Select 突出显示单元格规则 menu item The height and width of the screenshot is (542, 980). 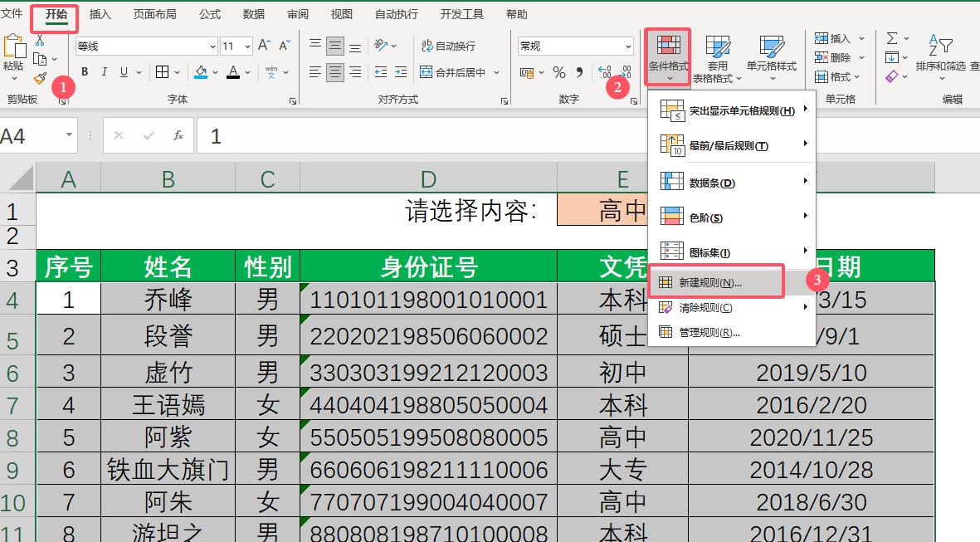pyautogui.click(x=732, y=111)
